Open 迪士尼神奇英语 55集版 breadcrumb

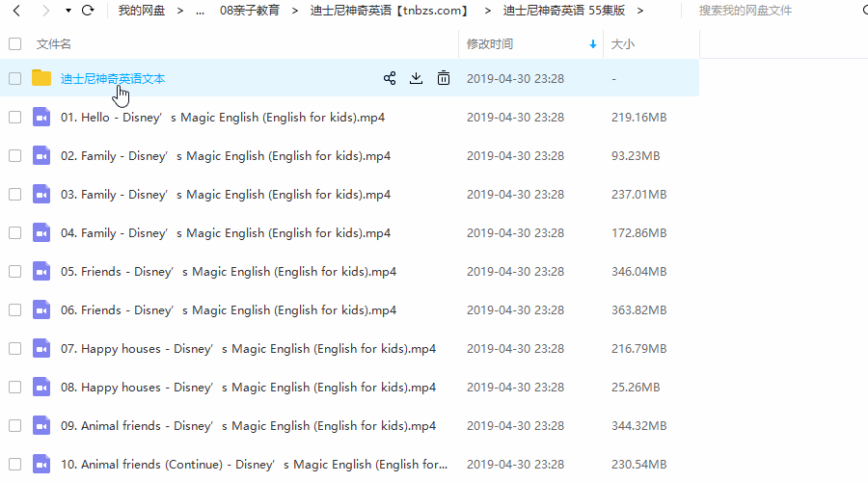pos(564,11)
